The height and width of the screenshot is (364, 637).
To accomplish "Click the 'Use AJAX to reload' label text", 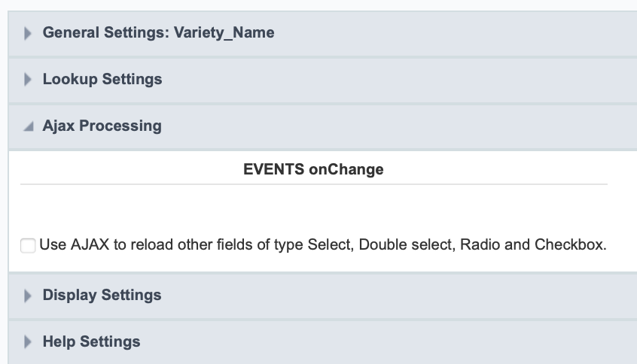I will pos(151,245).
